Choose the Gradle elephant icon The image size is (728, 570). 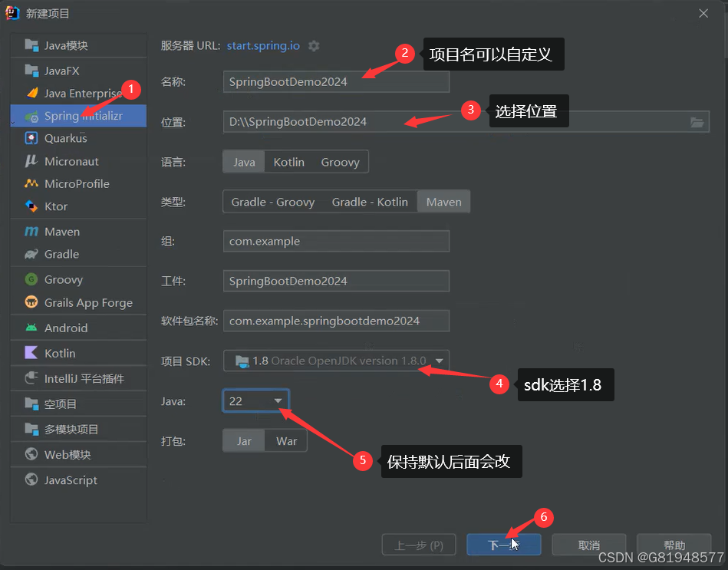point(31,254)
